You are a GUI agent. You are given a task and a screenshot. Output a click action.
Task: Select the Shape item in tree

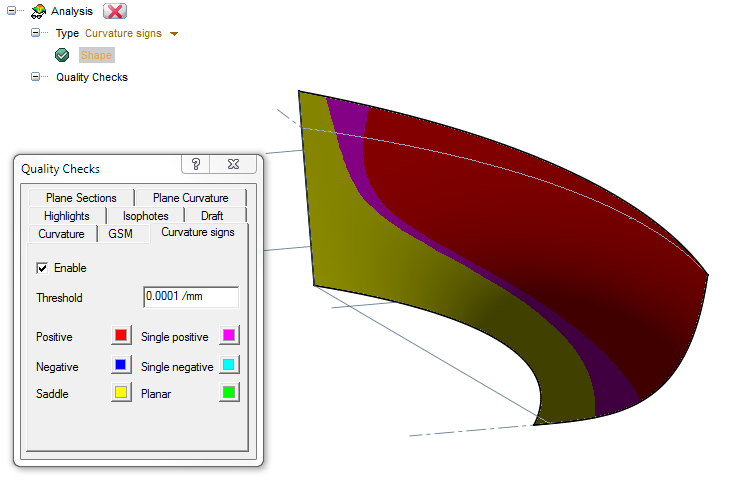coord(96,55)
